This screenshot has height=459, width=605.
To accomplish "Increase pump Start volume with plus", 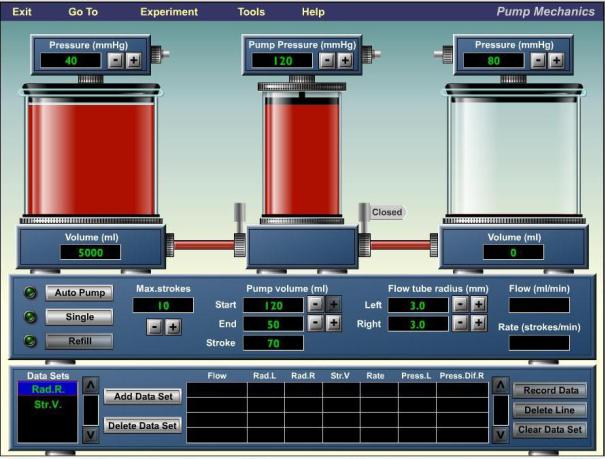I will click(x=334, y=304).
